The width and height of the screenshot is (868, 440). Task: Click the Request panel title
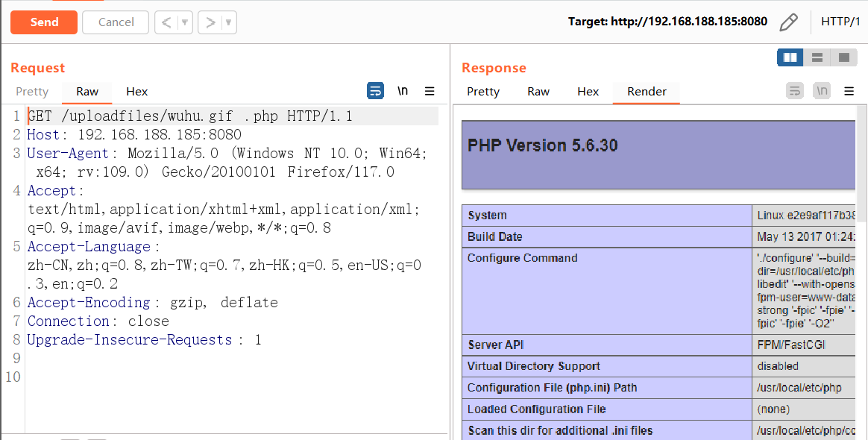37,68
